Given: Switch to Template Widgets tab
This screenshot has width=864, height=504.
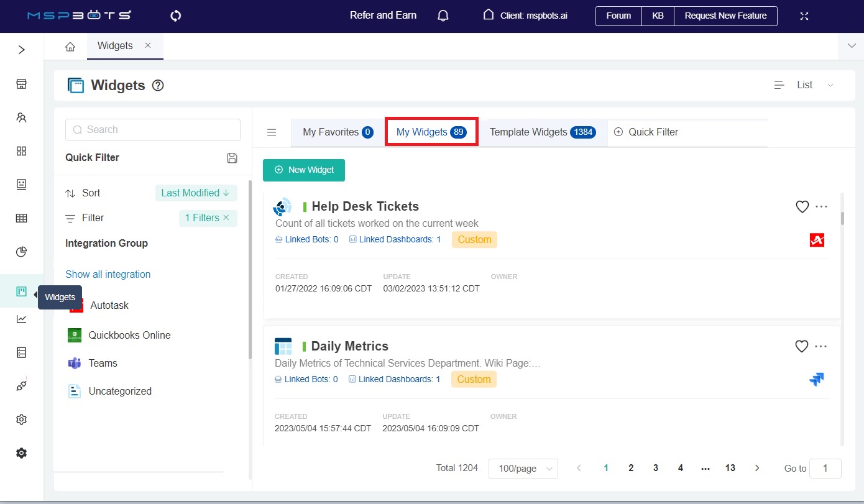Looking at the screenshot, I should pos(542,132).
